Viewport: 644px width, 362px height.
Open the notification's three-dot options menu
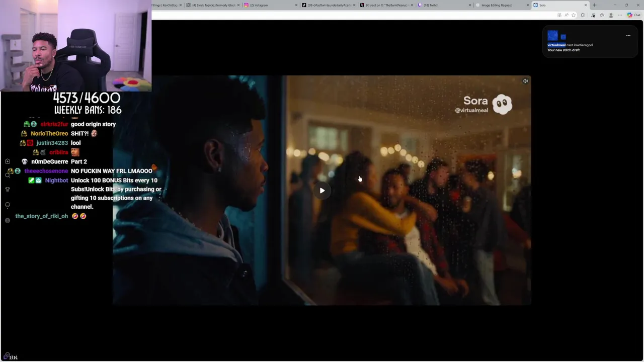(628, 36)
